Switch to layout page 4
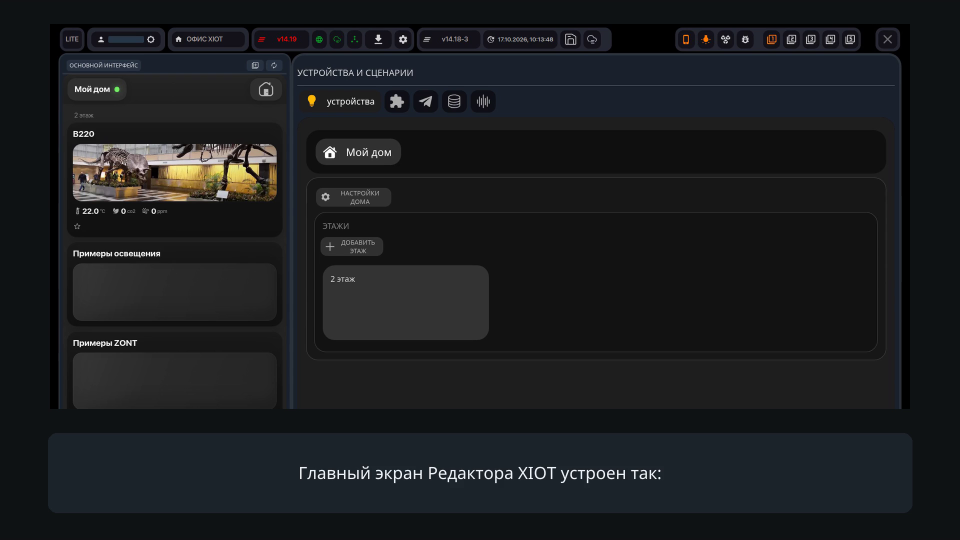 click(830, 39)
